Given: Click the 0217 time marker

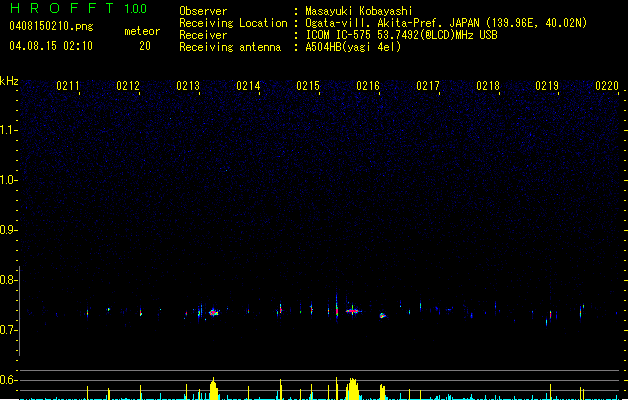Looking at the screenshot, I should pyautogui.click(x=428, y=86).
